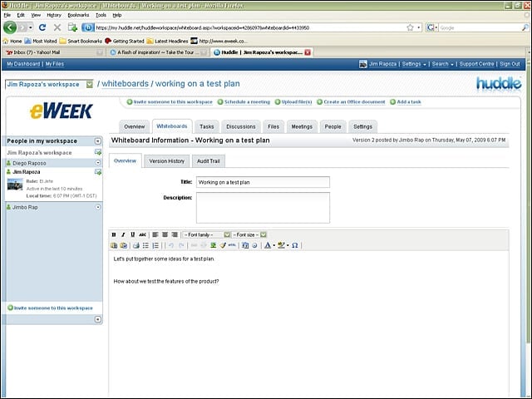Align text left in editor
Screen dimensions: 532x399
[x=155, y=234]
